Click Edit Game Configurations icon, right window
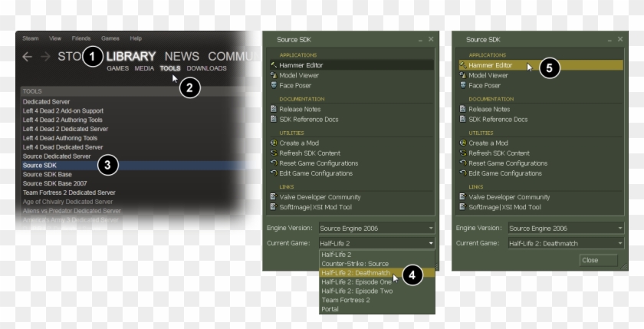Screen dimensions: 644x329 (463, 173)
